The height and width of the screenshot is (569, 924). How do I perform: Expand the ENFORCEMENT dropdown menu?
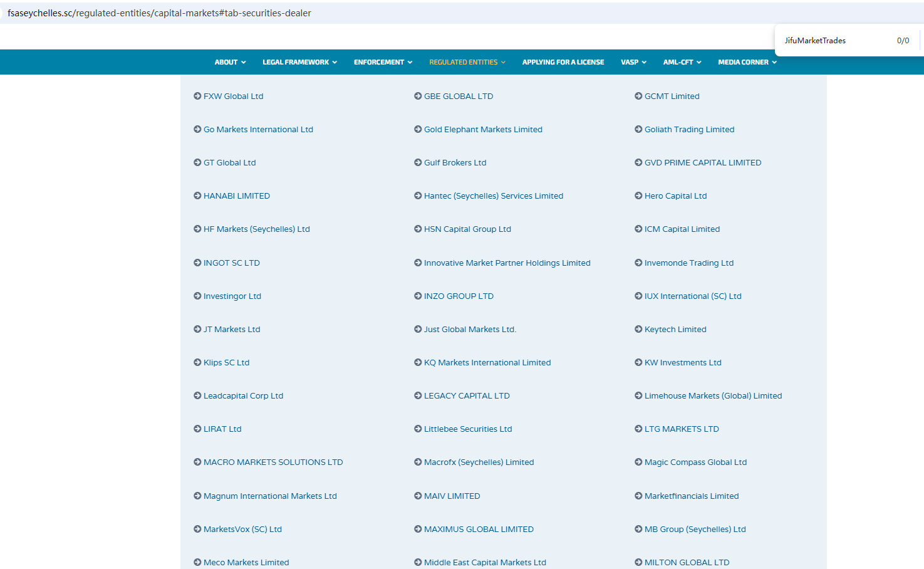(383, 62)
